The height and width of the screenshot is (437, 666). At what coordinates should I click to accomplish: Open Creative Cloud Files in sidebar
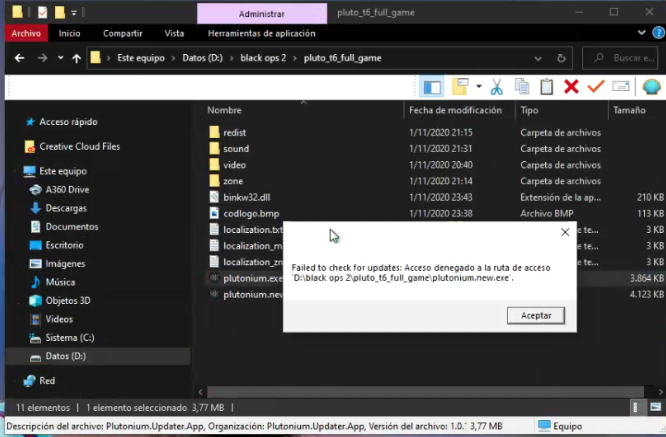[x=79, y=147]
